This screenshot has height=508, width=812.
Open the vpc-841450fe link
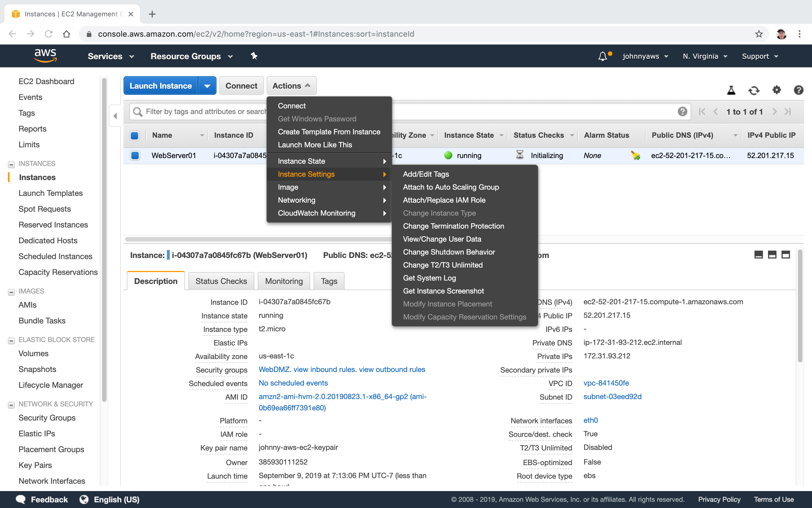[606, 383]
